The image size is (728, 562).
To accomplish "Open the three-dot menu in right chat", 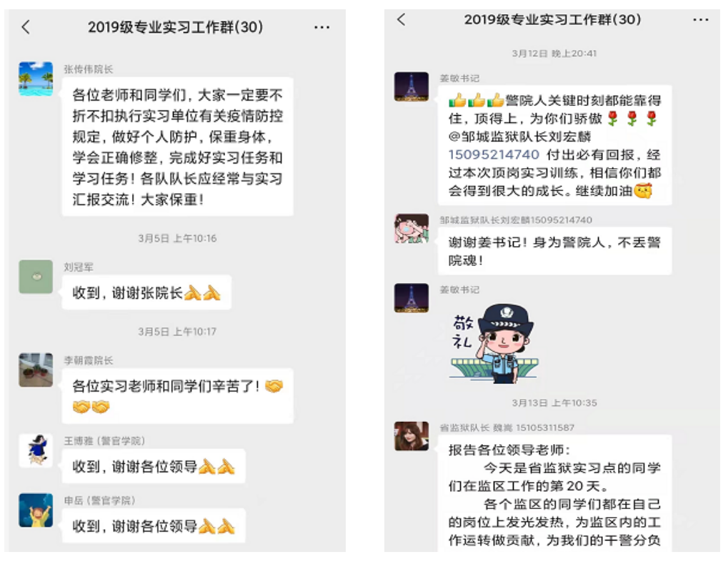I will coord(701,19).
